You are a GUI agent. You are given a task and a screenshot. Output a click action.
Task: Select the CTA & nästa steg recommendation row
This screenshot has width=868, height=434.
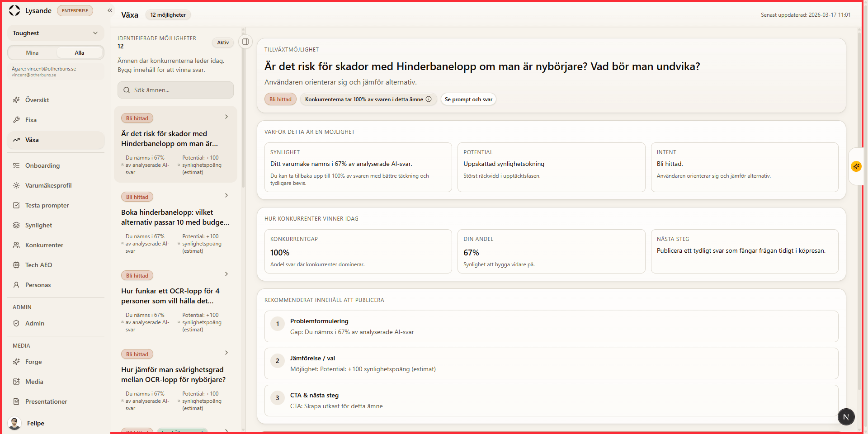pos(551,401)
